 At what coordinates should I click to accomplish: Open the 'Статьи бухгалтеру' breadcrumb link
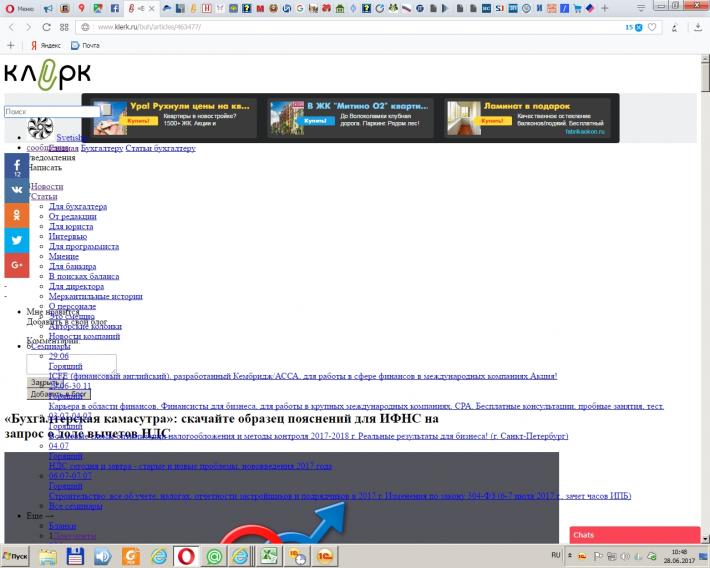pyautogui.click(x=160, y=148)
